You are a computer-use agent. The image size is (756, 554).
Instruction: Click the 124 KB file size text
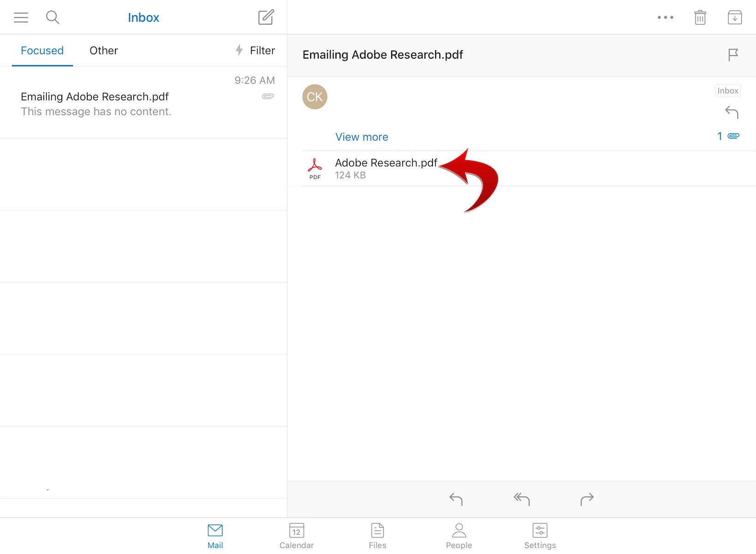point(350,175)
